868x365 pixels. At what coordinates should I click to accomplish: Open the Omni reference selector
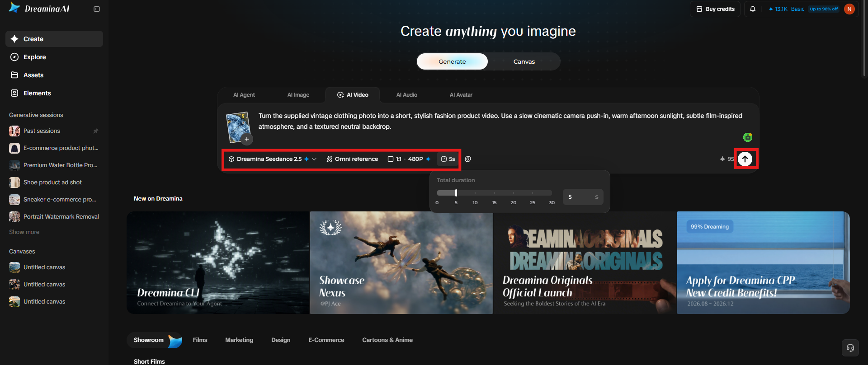point(352,159)
